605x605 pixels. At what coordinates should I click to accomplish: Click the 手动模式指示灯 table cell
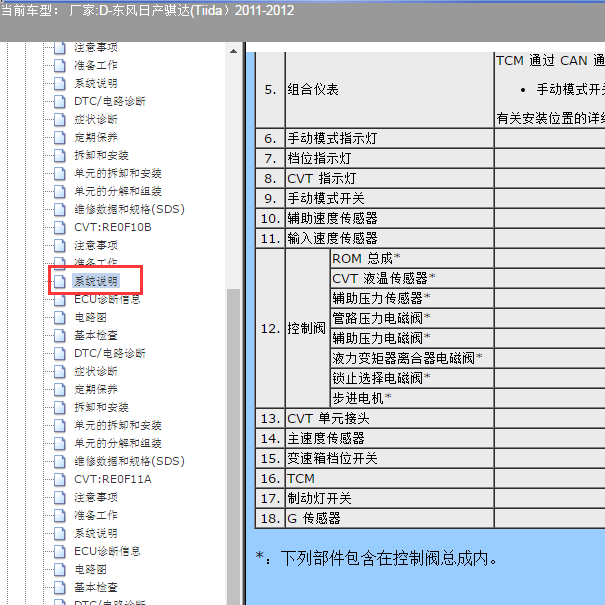390,138
